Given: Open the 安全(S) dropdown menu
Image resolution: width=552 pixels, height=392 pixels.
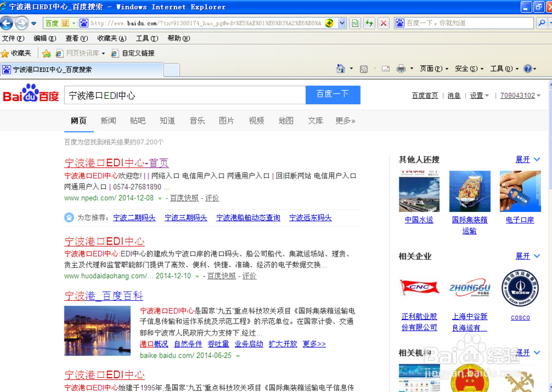Looking at the screenshot, I should coord(469,68).
